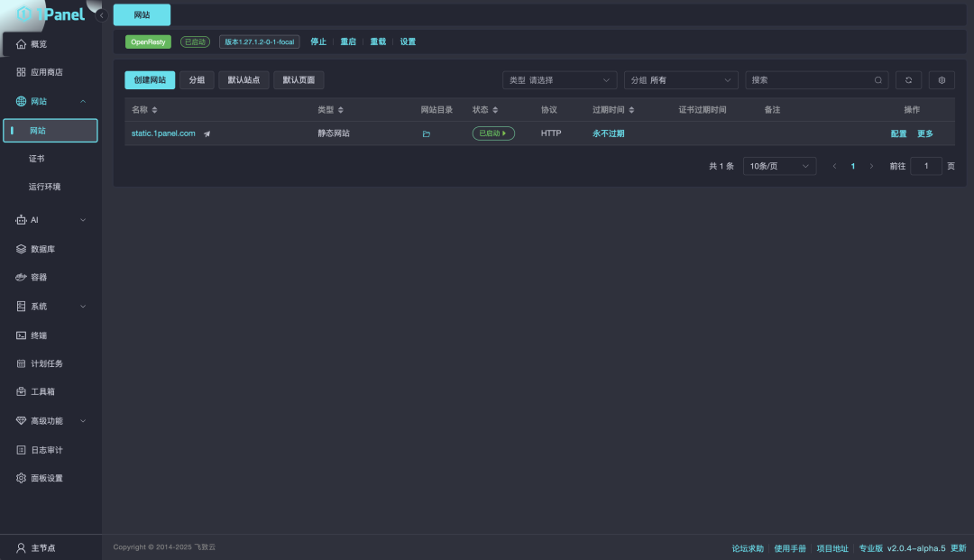This screenshot has width=974, height=560.
Task: Open the 分组 filter dropdown
Action: [681, 80]
